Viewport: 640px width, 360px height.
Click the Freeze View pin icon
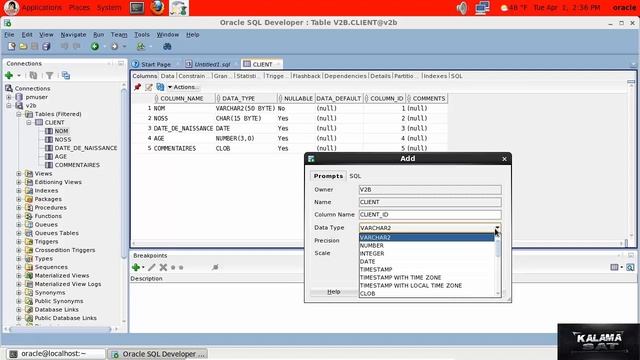point(138,87)
